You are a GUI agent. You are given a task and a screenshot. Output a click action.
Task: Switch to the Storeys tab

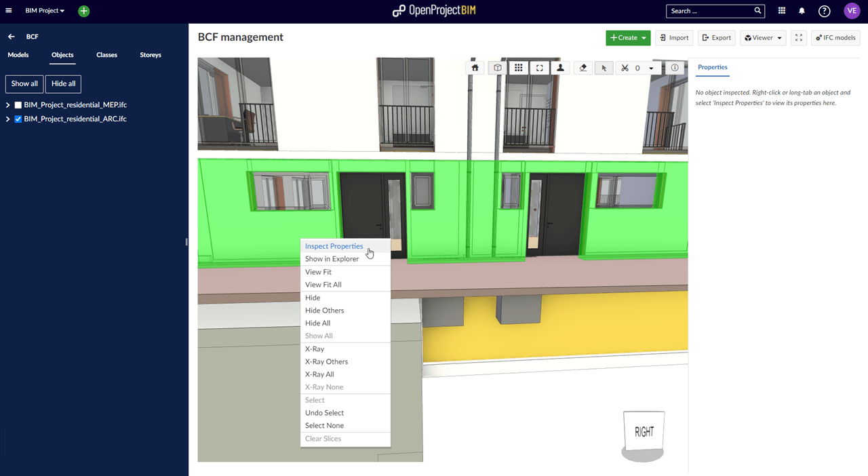click(150, 55)
